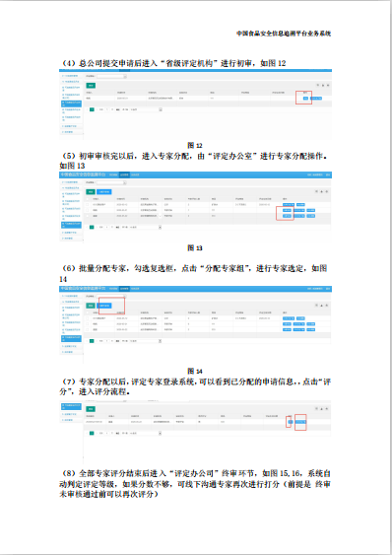The width and height of the screenshot is (392, 555).
Task: Select green page 1 in step 7 screenshot pagination
Action: pos(92,433)
